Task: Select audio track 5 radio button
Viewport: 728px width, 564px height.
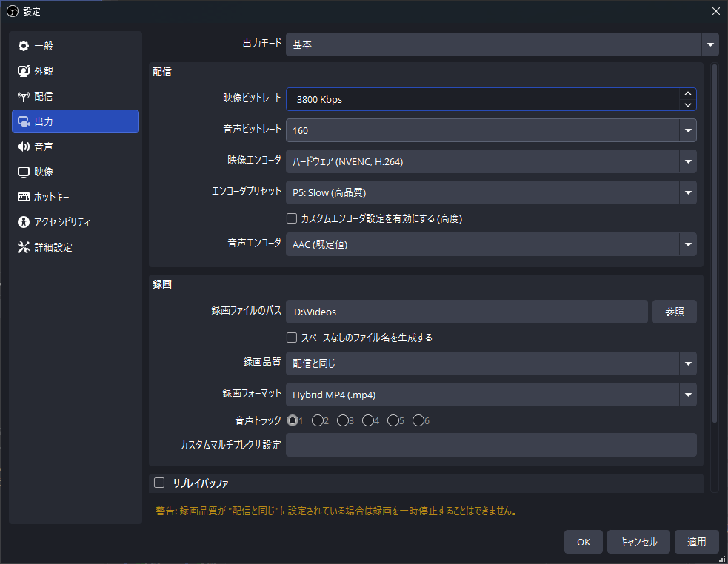Action: pos(393,420)
